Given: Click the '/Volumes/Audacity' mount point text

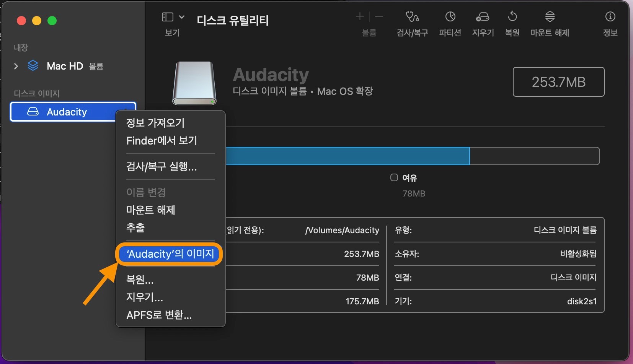Looking at the screenshot, I should click(x=342, y=230).
